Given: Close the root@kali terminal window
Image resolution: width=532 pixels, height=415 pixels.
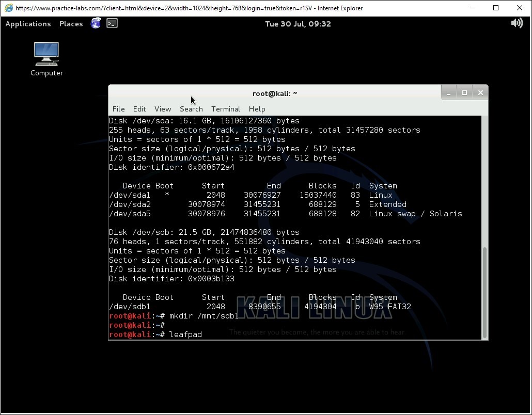Looking at the screenshot, I should point(480,93).
